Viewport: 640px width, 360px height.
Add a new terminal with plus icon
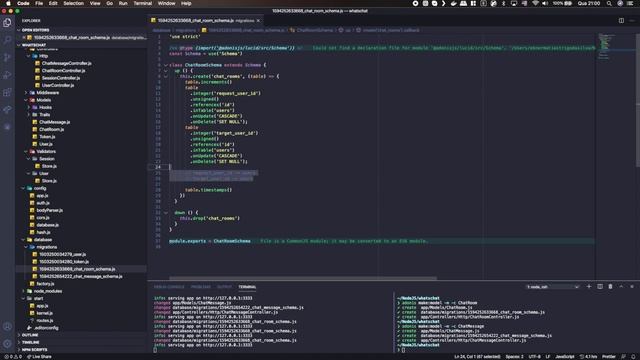coord(589,287)
